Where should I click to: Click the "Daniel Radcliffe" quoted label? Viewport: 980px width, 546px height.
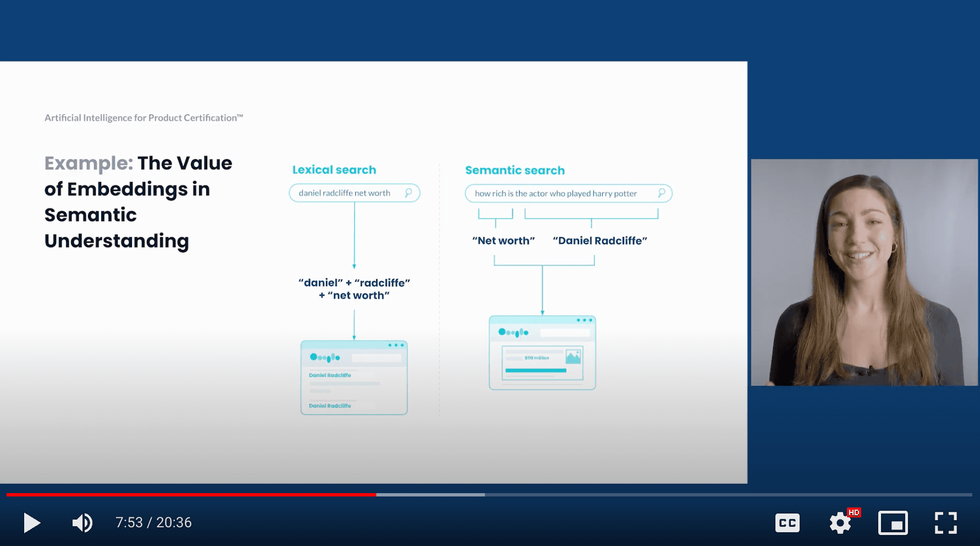coord(600,241)
